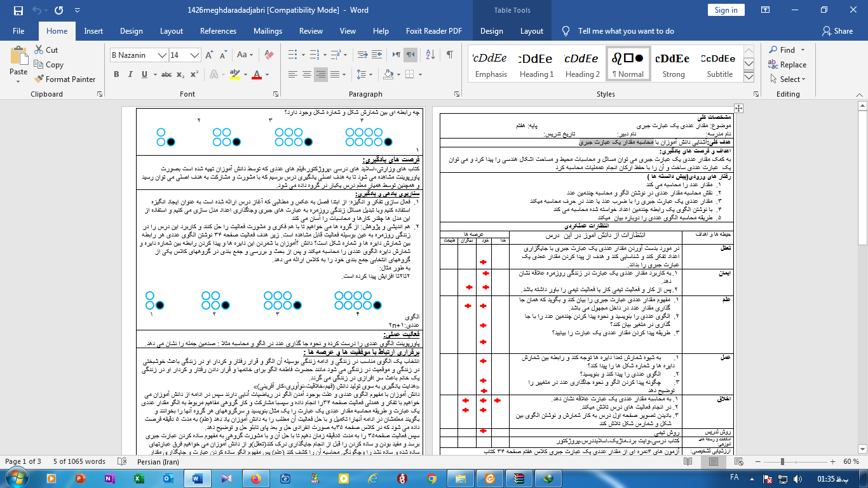Clear all formatting eraser icon
868x488 pixels.
268,55
